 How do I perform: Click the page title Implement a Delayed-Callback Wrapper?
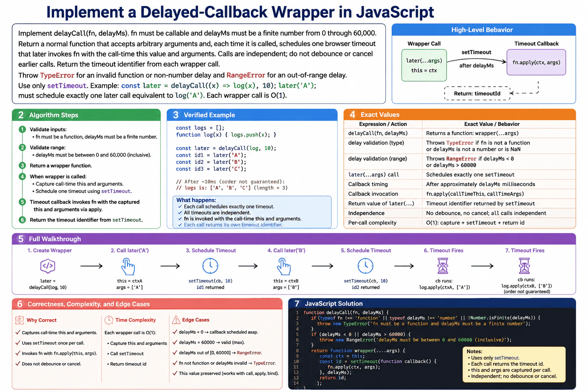(240, 12)
